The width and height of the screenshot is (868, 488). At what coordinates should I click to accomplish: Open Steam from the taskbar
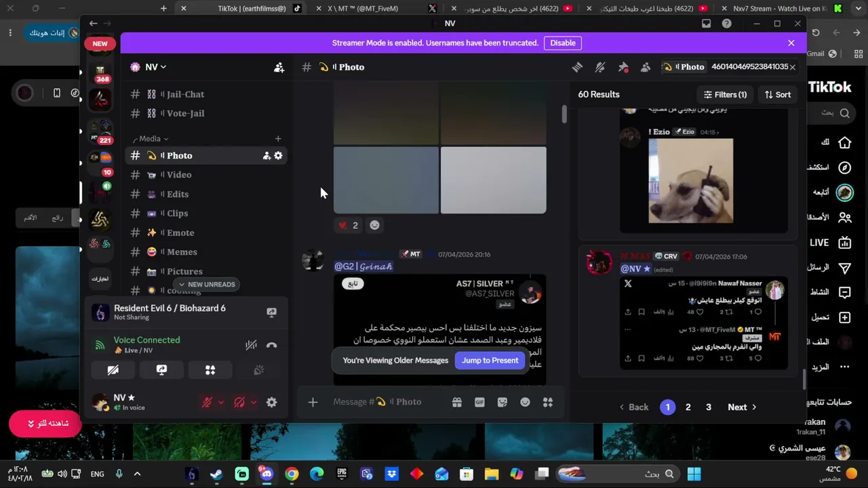tap(216, 474)
